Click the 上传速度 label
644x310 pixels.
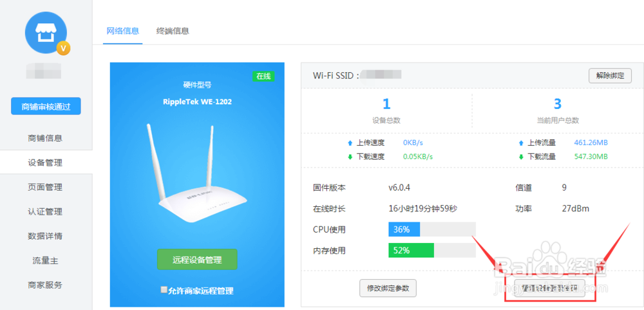tap(370, 143)
